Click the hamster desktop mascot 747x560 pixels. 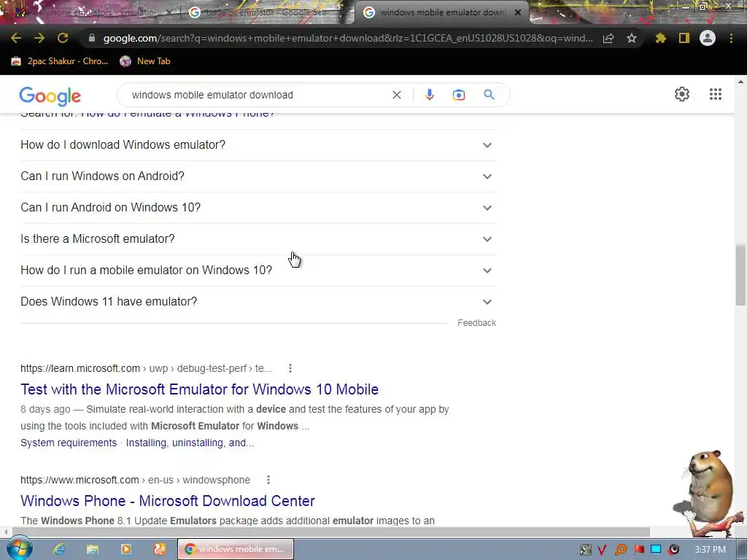(709, 493)
